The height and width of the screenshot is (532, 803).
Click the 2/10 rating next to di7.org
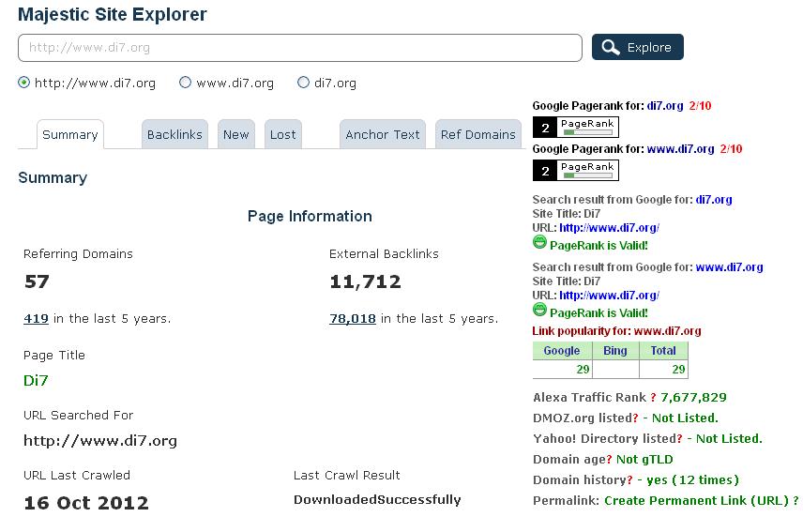(700, 106)
